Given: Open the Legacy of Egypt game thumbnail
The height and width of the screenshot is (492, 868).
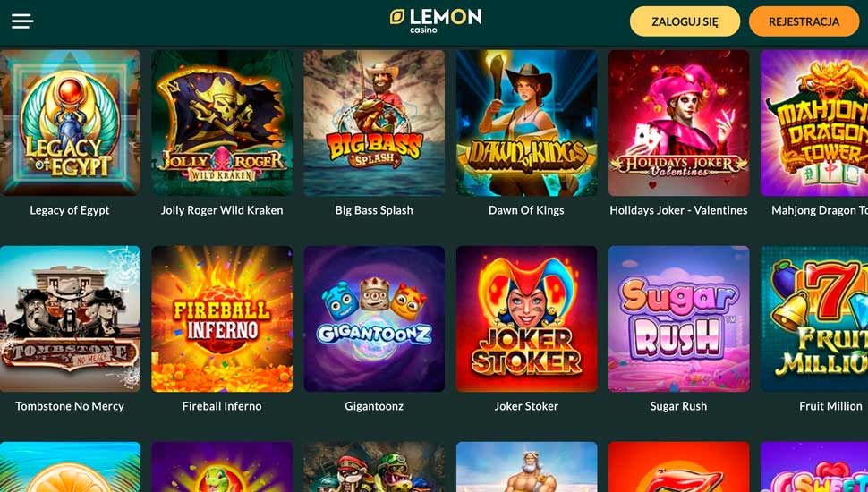Looking at the screenshot, I should tap(70, 123).
